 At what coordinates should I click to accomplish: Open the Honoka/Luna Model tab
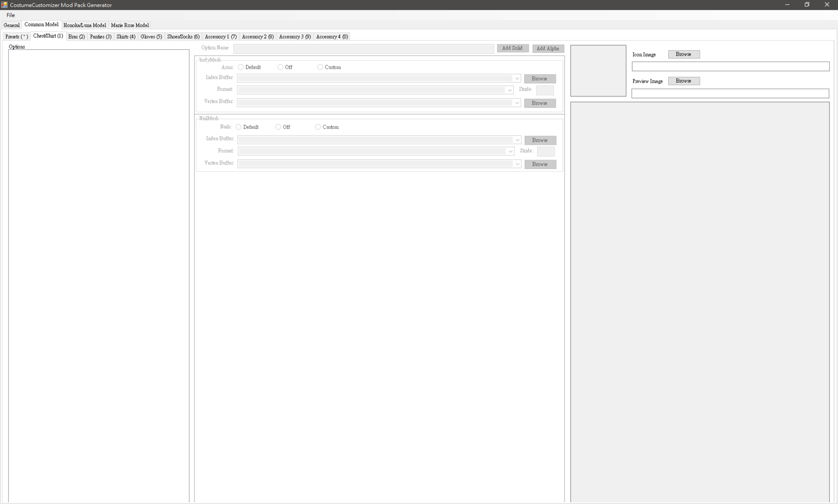(x=84, y=25)
